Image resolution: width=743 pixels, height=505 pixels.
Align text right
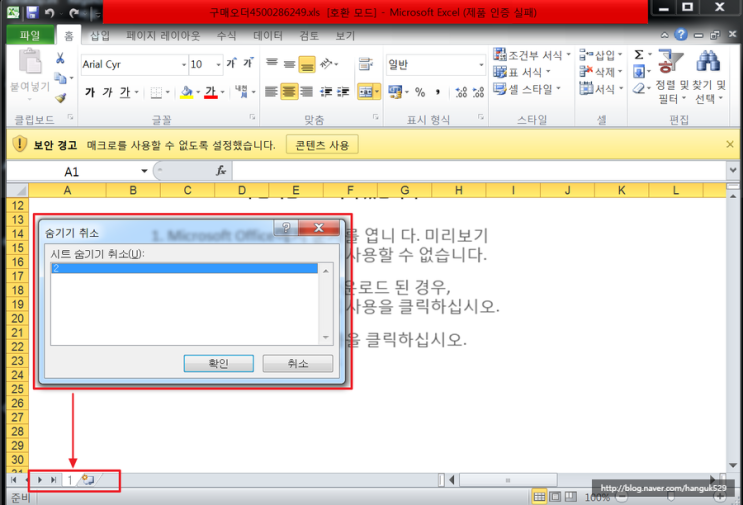tap(307, 91)
